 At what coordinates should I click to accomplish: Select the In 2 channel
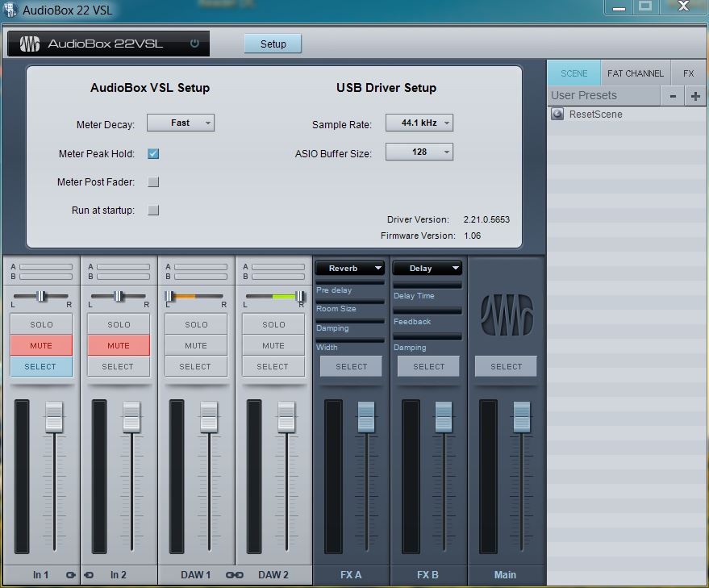(x=119, y=366)
